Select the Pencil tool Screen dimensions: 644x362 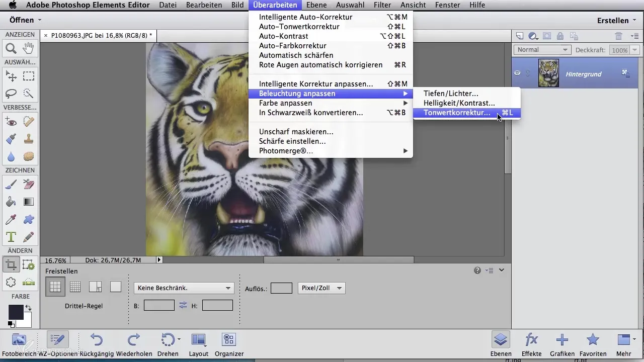[29, 236]
